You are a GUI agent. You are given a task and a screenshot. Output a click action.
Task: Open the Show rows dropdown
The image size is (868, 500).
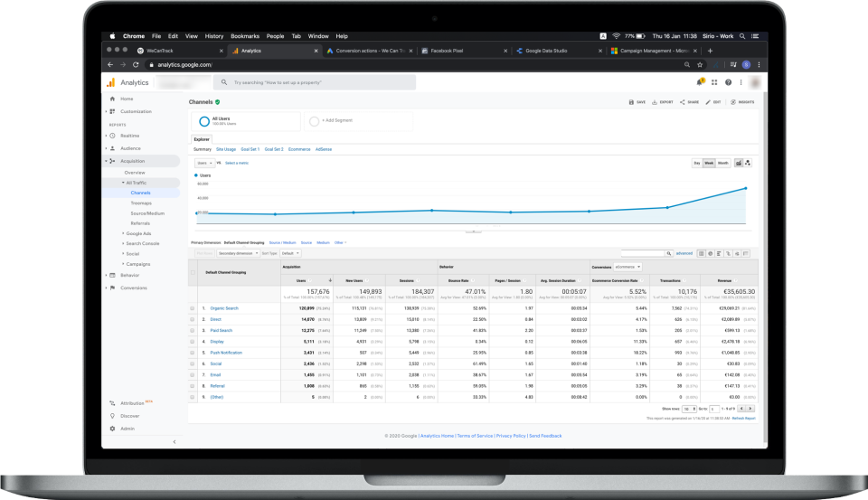689,409
